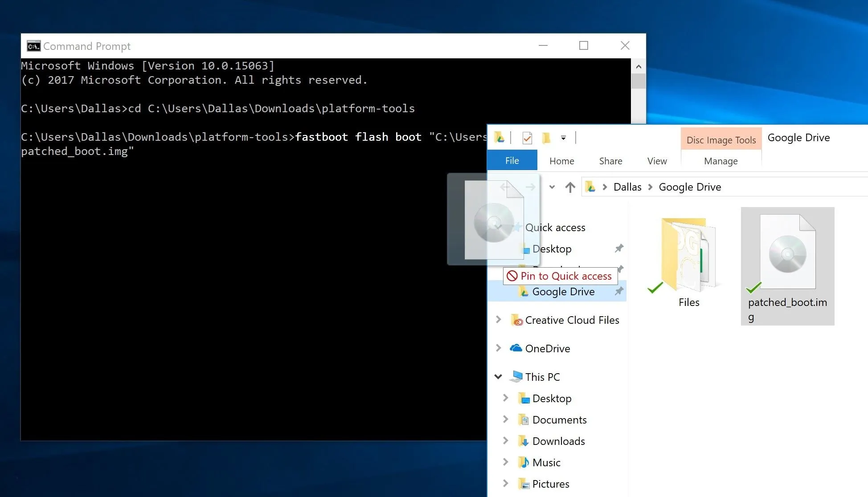Image resolution: width=868 pixels, height=497 pixels.
Task: Expand the Documents node
Action: (x=505, y=419)
